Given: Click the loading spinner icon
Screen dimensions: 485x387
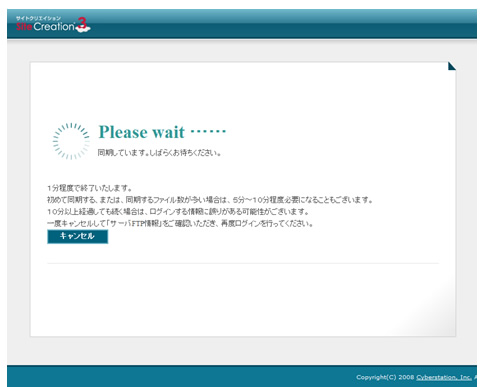Looking at the screenshot, I should click(71, 141).
